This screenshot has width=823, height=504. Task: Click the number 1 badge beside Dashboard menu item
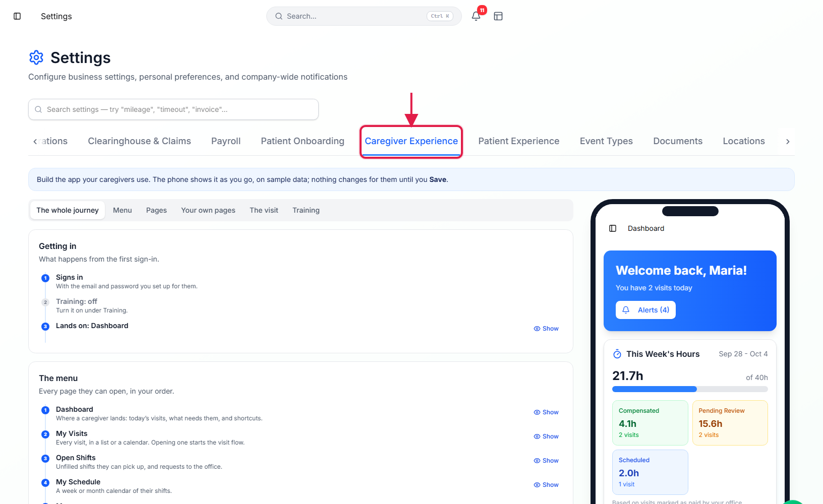(x=45, y=410)
